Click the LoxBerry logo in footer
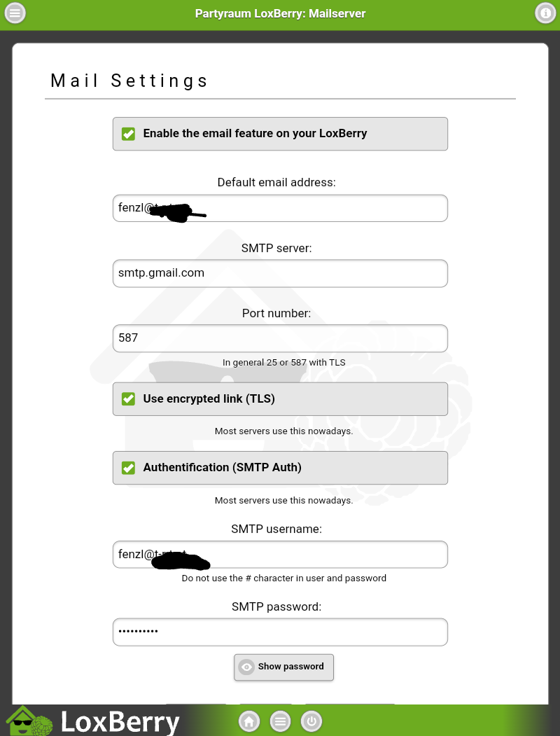Screen dimensions: 560x736 click(x=31, y=721)
